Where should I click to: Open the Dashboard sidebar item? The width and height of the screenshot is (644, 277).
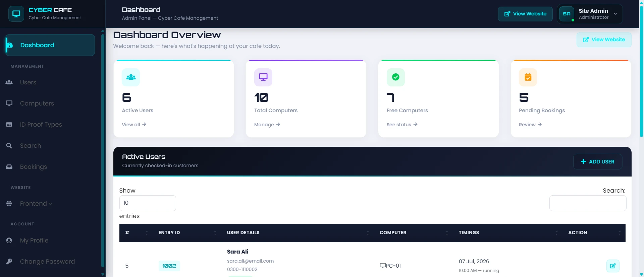(x=50, y=45)
